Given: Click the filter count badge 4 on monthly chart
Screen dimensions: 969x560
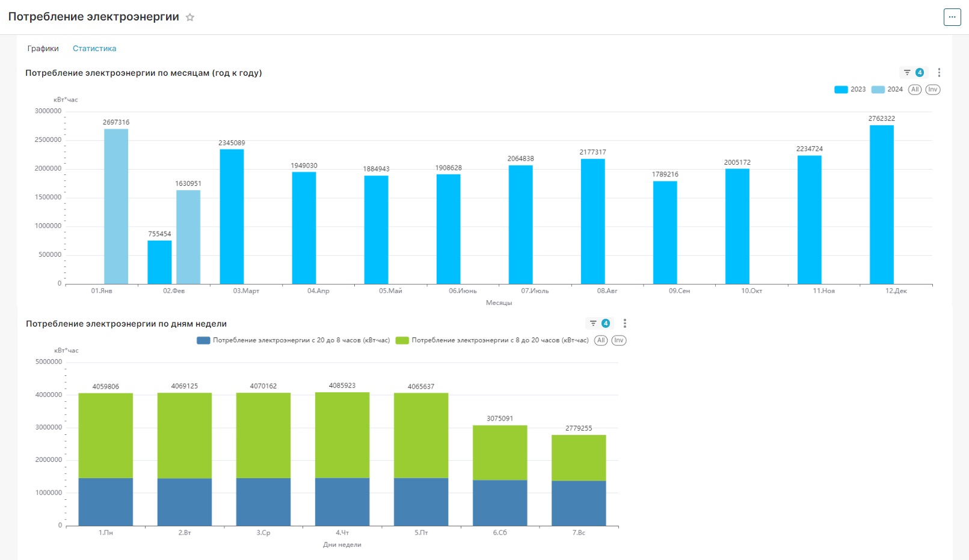Looking at the screenshot, I should tap(919, 72).
